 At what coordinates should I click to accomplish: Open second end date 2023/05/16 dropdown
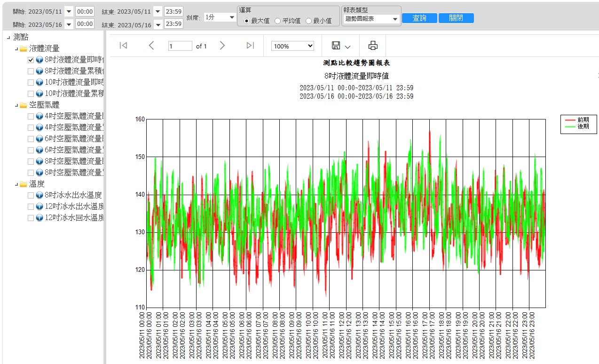click(157, 24)
